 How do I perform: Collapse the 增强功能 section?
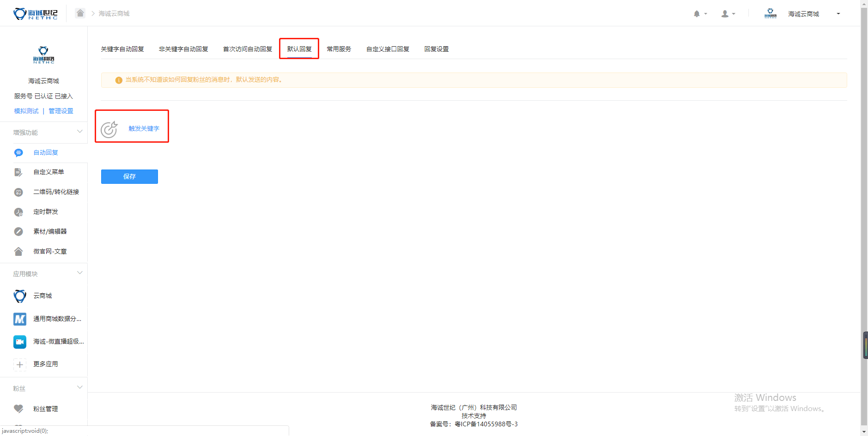click(80, 132)
